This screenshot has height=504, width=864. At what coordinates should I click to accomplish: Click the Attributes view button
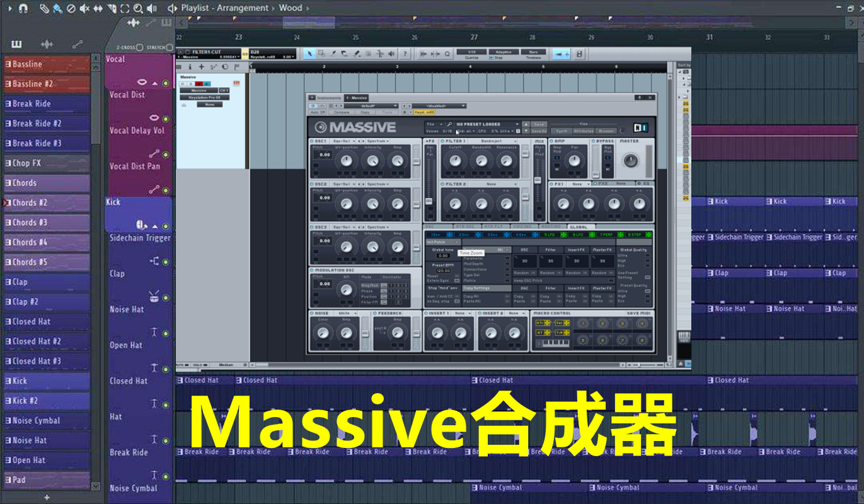[x=584, y=131]
